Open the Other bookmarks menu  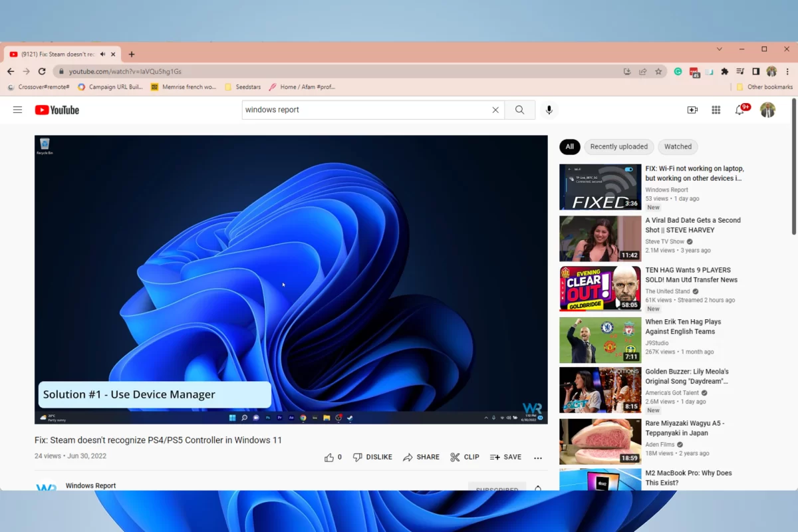(x=764, y=86)
